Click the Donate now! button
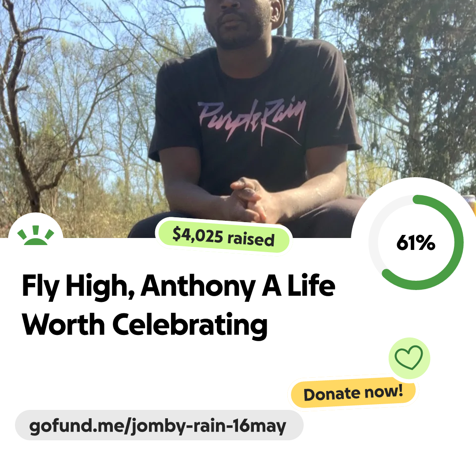 [x=353, y=393]
